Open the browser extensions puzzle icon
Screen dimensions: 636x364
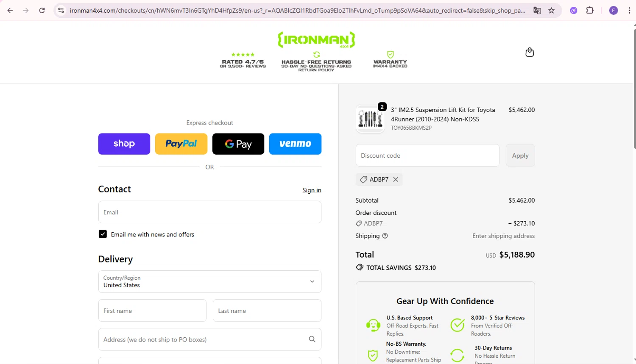pyautogui.click(x=590, y=10)
